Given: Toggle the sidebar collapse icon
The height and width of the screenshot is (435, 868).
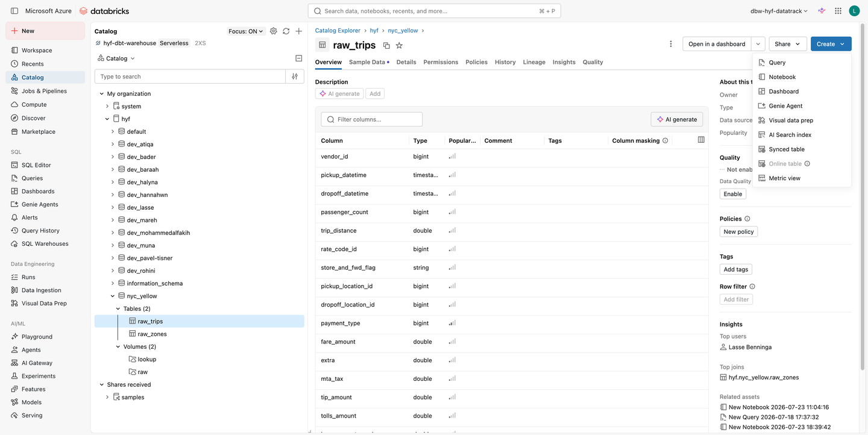Looking at the screenshot, I should [14, 11].
